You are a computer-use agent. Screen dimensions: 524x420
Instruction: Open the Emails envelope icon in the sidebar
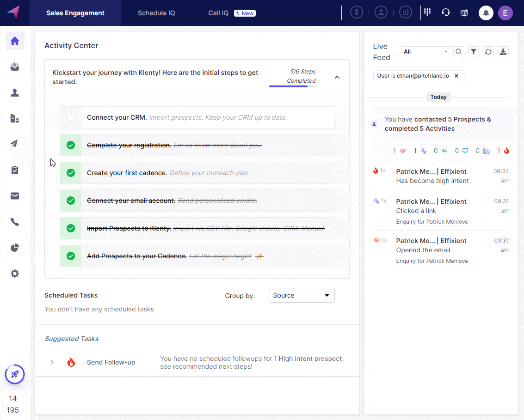tap(15, 196)
